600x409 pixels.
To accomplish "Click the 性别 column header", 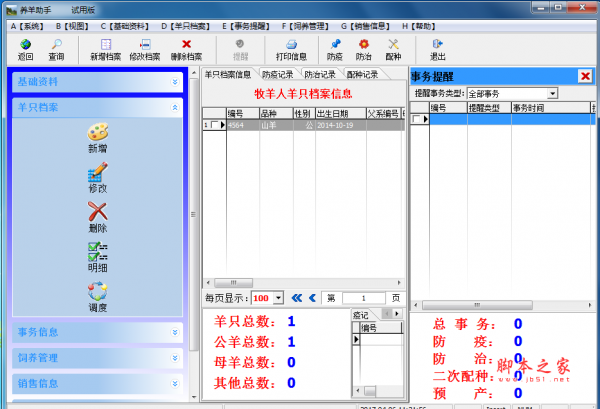I will tap(304, 113).
